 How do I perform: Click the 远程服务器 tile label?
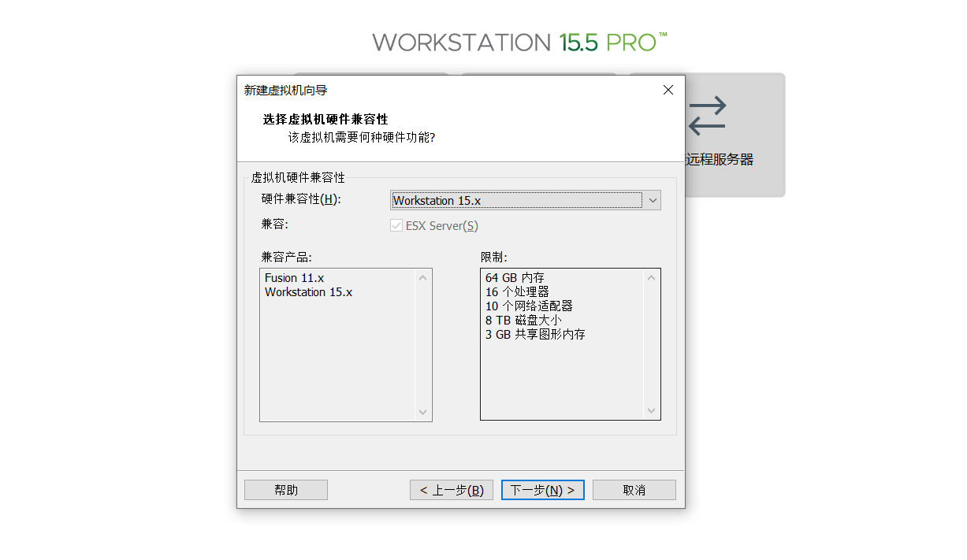pos(720,160)
